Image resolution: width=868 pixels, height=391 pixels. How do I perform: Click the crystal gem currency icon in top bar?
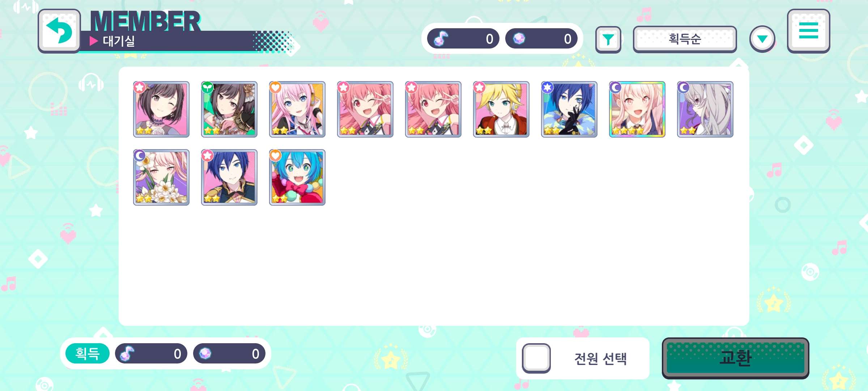click(519, 38)
